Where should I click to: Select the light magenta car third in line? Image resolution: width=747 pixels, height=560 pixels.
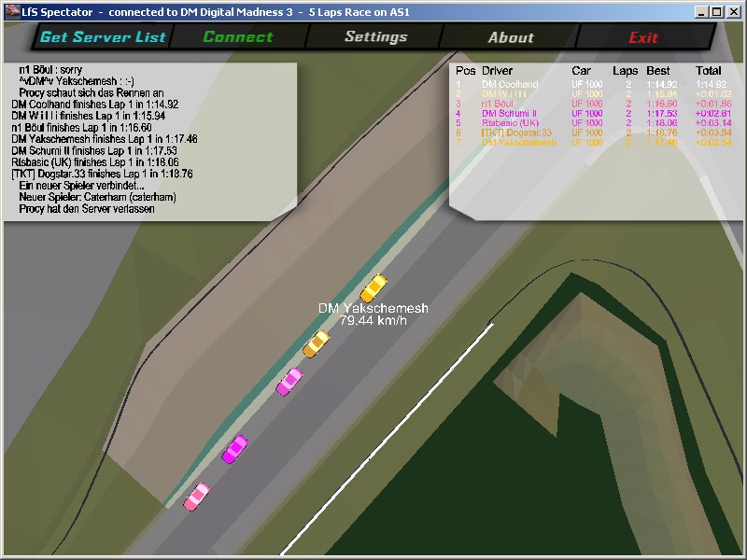click(289, 382)
